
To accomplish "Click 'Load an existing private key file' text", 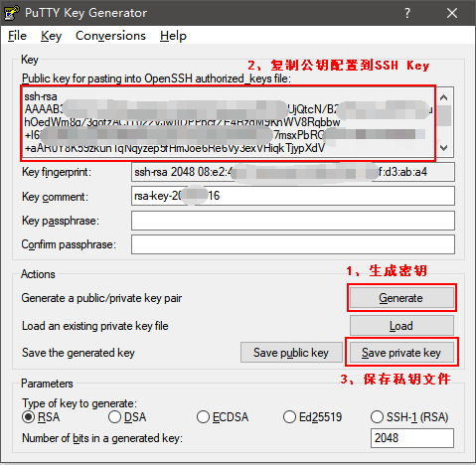I will pyautogui.click(x=95, y=326).
